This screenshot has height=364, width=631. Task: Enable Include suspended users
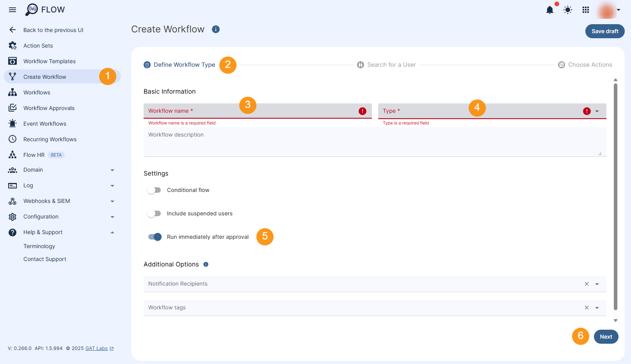point(154,213)
